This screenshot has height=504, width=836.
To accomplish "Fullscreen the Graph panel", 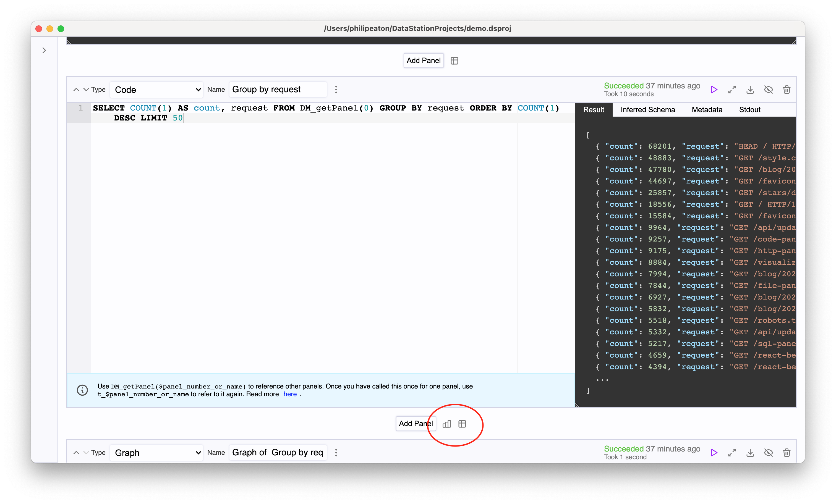I will point(732,452).
